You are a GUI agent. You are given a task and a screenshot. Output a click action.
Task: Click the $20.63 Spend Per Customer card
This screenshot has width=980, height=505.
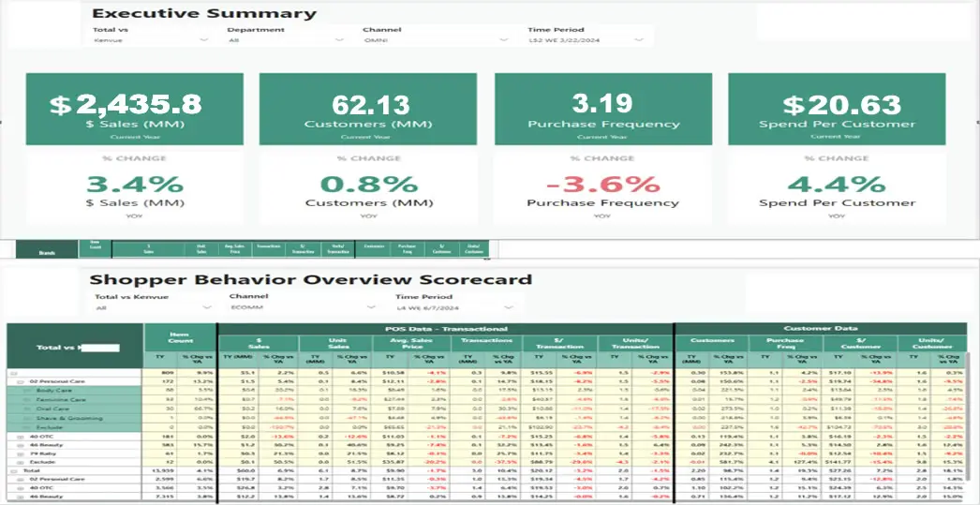click(x=837, y=107)
